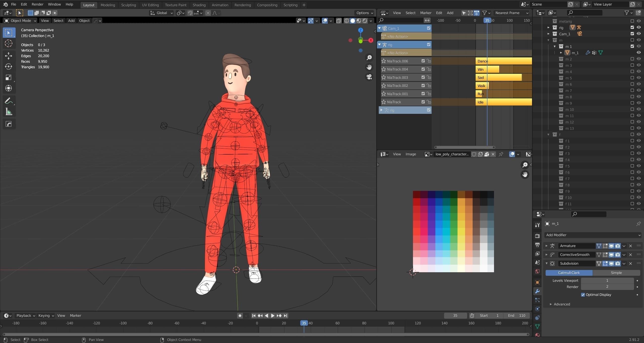Click the Dance NLA strip
The image size is (644, 343).
(x=504, y=61)
